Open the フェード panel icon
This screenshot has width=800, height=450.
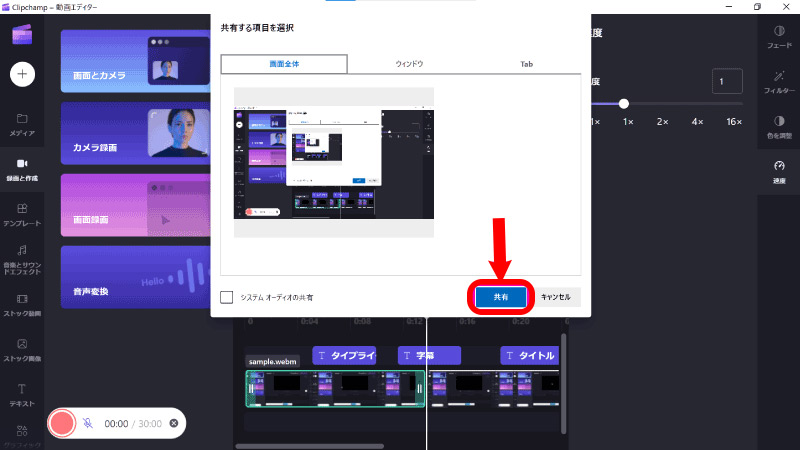click(779, 37)
